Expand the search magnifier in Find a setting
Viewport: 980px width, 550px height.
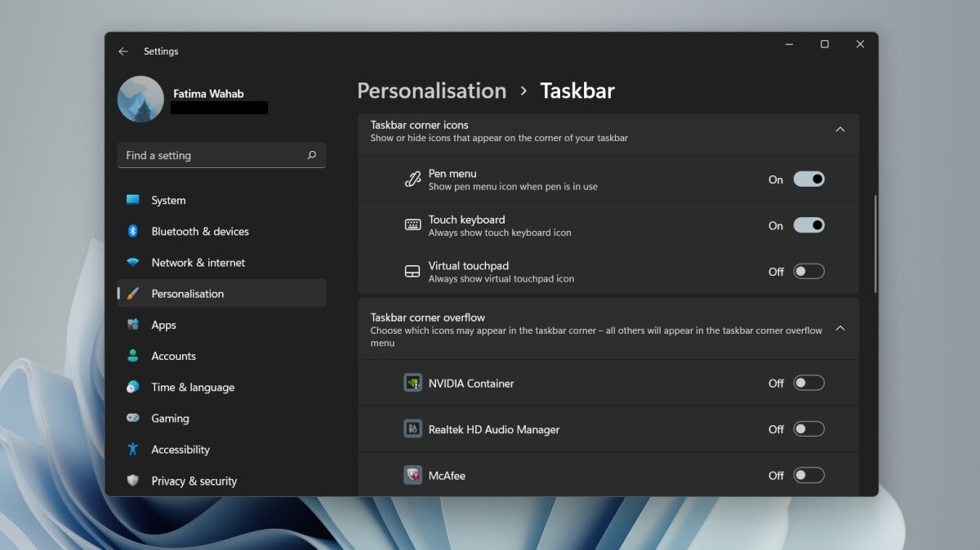coord(311,154)
